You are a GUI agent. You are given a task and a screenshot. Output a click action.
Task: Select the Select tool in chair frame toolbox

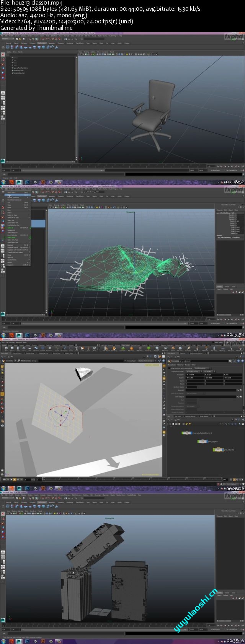pyautogui.click(x=3, y=55)
